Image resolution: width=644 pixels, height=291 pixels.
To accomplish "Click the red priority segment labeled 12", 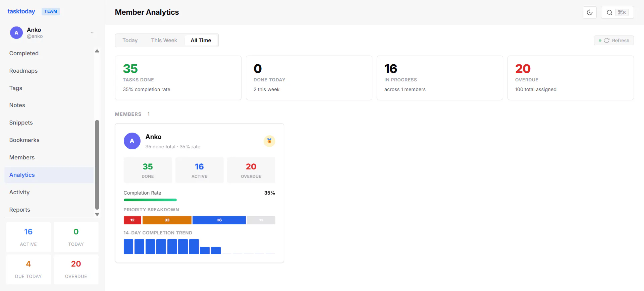I will click(132, 220).
